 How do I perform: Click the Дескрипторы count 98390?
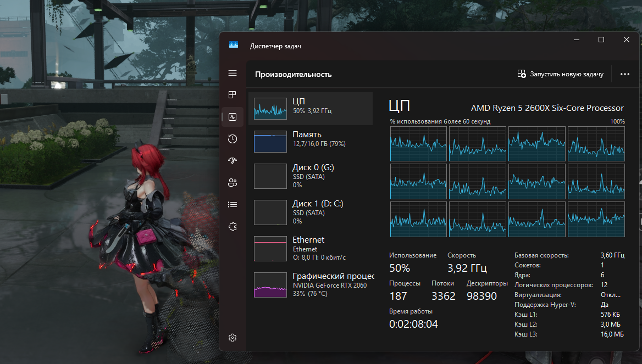(x=481, y=296)
